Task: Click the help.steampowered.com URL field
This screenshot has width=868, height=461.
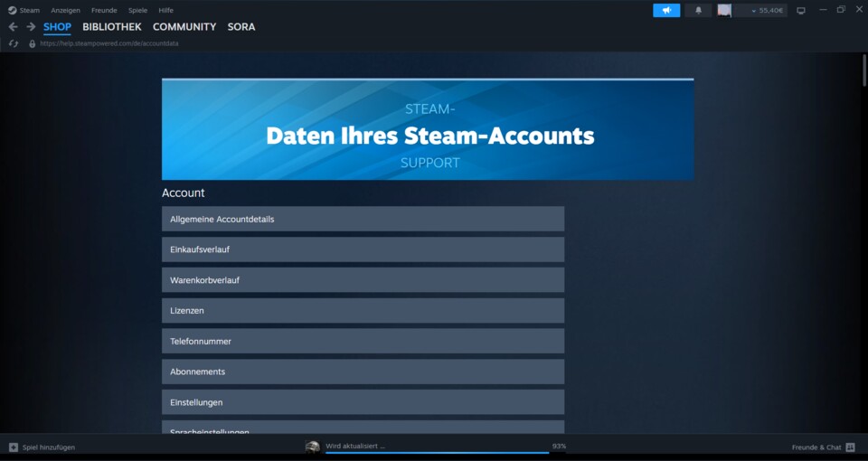Action: click(x=109, y=43)
